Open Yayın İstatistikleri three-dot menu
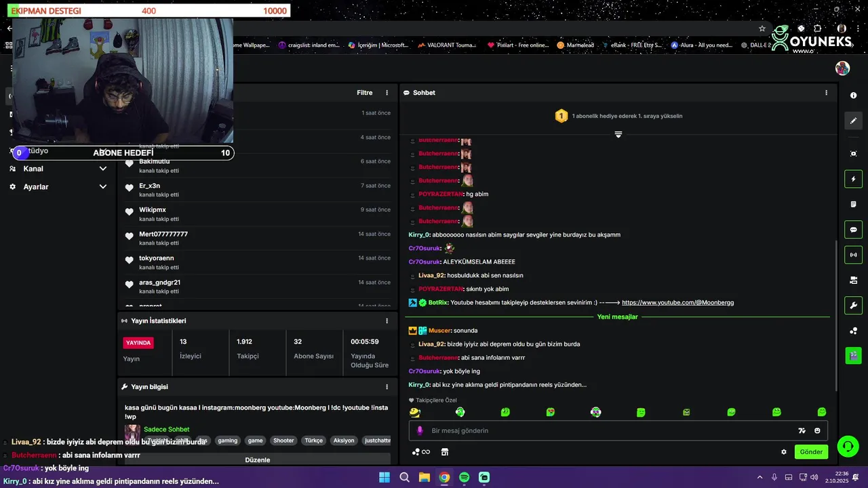 [387, 321]
